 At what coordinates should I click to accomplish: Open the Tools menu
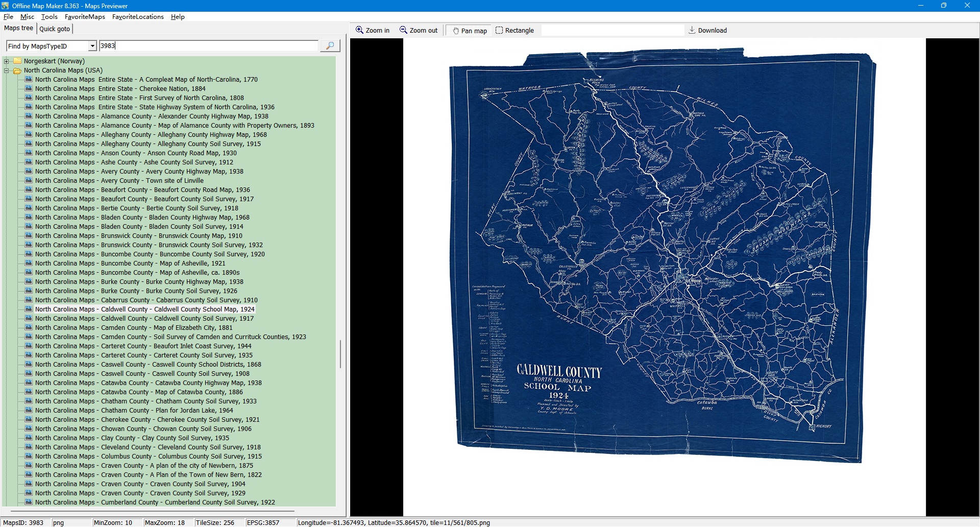(x=50, y=17)
